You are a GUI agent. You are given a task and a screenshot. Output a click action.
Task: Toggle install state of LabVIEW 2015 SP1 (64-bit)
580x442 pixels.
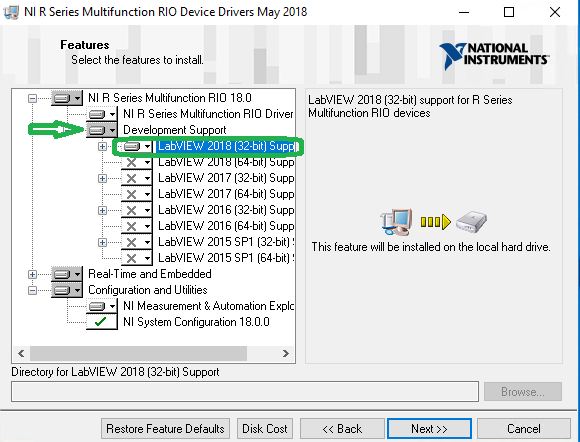pyautogui.click(x=136, y=258)
